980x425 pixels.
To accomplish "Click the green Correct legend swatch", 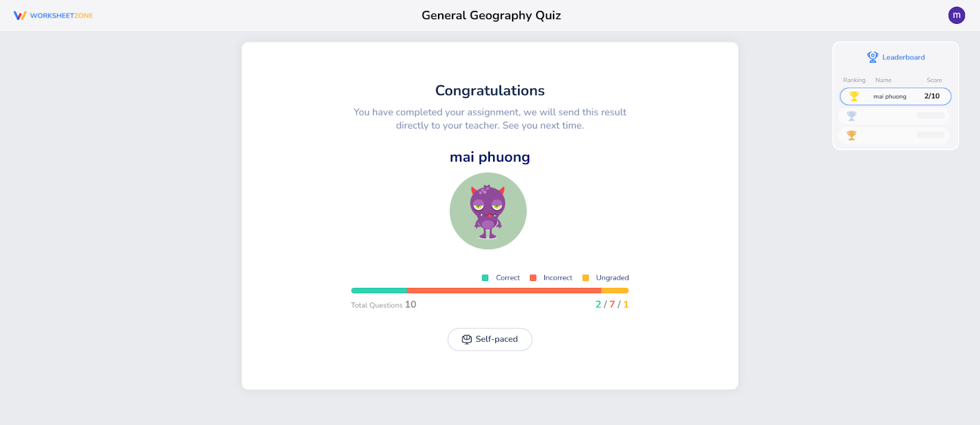I will [x=485, y=278].
